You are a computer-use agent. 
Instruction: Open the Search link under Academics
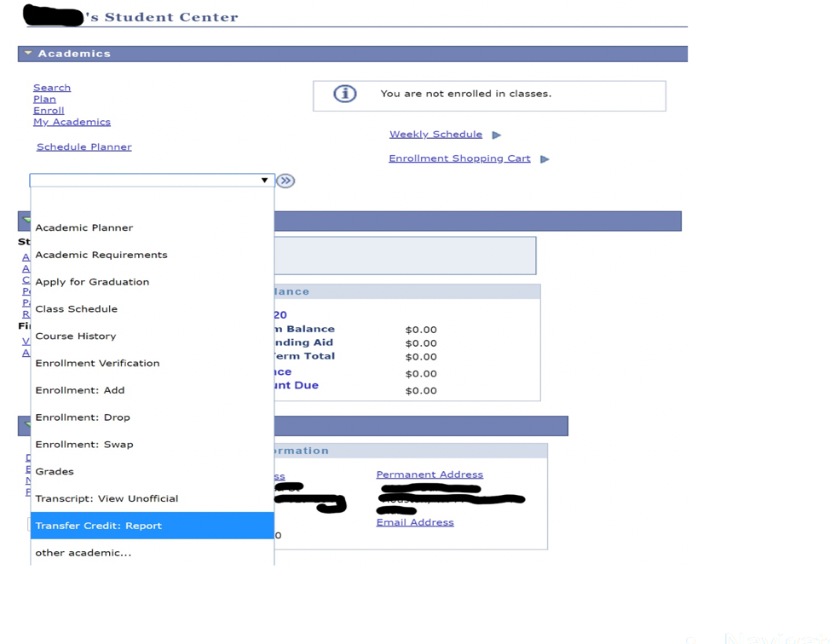[52, 88]
